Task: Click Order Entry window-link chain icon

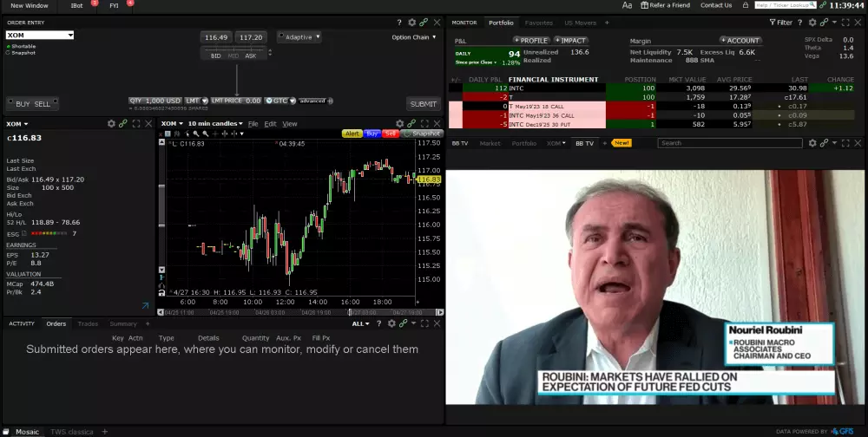Action: click(424, 23)
